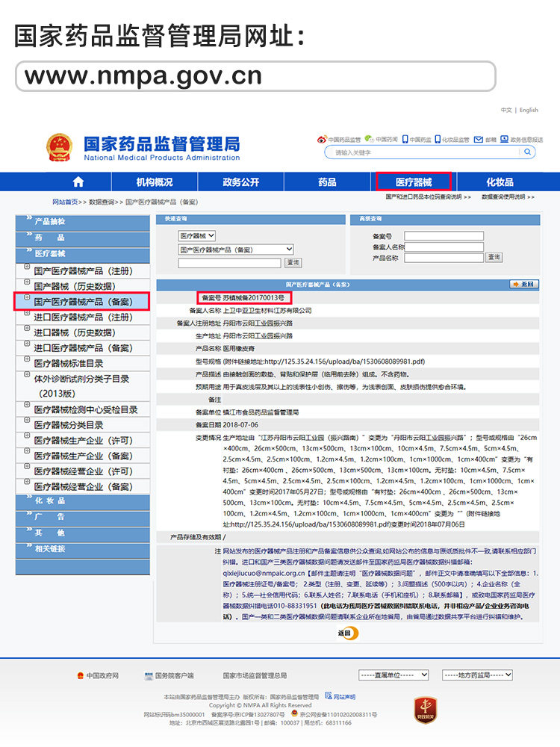Open the WeChat 中国药闻 icon link
The height and width of the screenshot is (747, 560).
381,139
